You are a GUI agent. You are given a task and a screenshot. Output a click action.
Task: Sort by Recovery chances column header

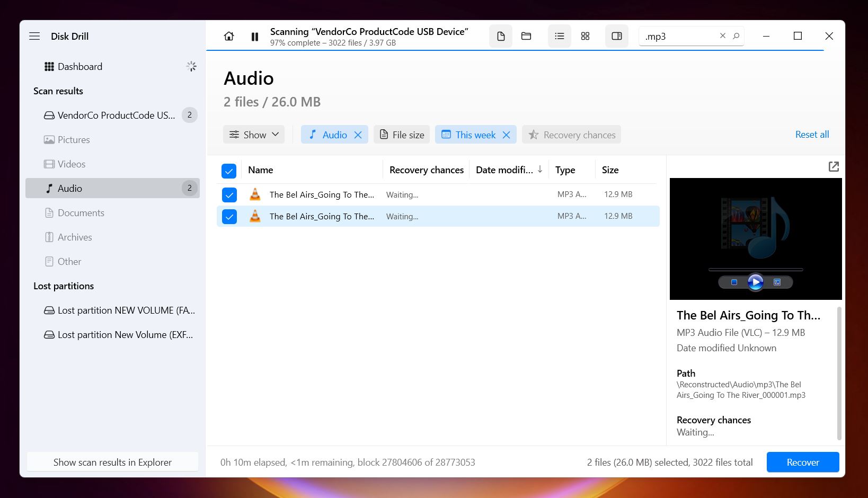[x=427, y=170]
